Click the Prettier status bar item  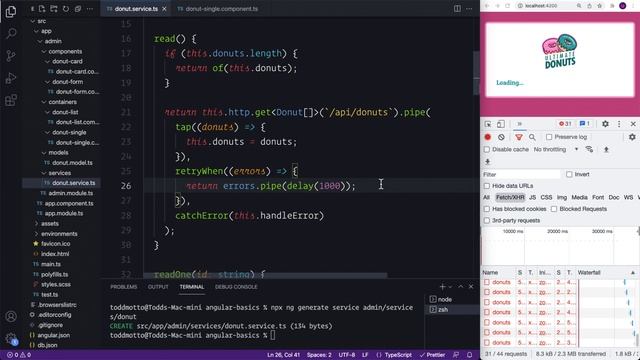pos(432,355)
